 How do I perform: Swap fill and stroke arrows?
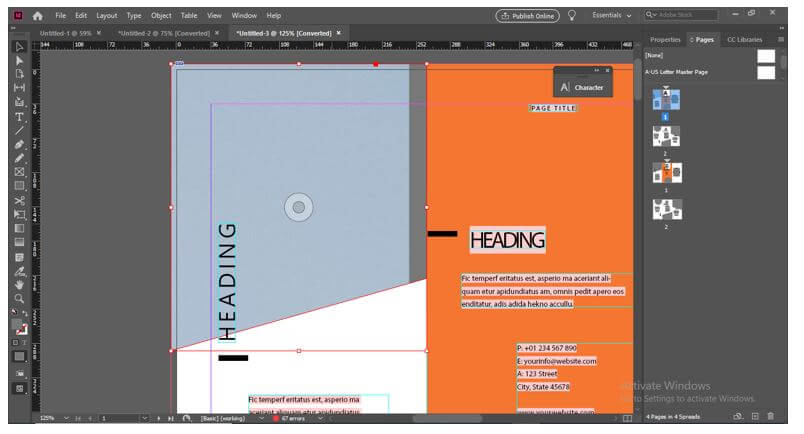click(25, 313)
